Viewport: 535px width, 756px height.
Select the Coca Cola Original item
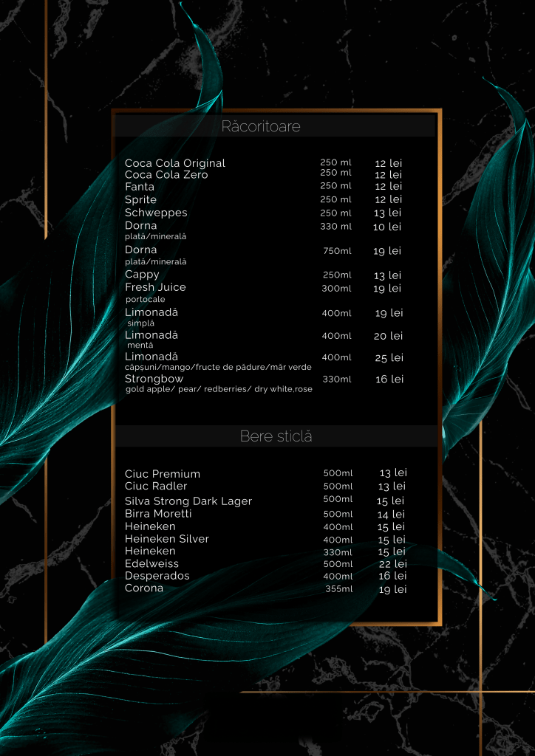pyautogui.click(x=175, y=163)
